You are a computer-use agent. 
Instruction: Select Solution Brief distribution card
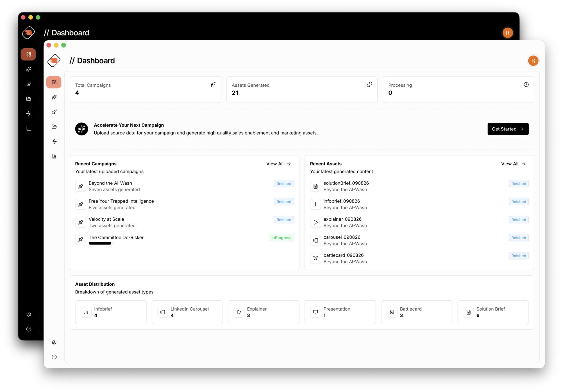[493, 312]
